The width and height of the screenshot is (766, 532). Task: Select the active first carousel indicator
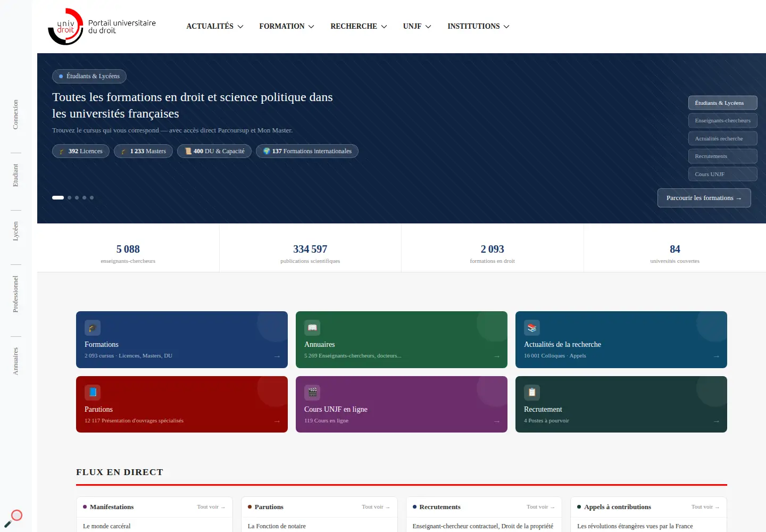[58, 197]
